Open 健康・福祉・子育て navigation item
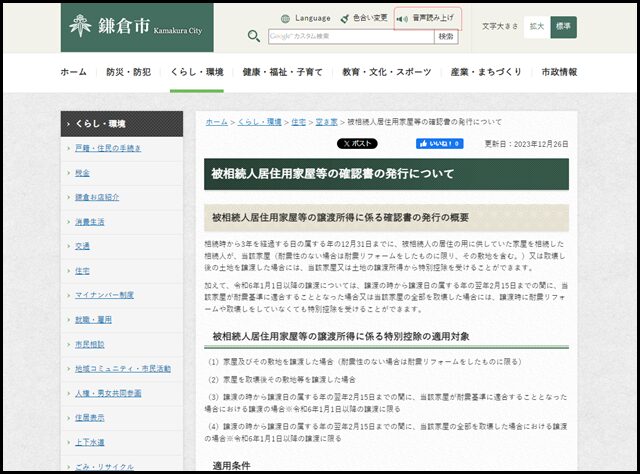Screen dimensions: 640x474 (282, 72)
